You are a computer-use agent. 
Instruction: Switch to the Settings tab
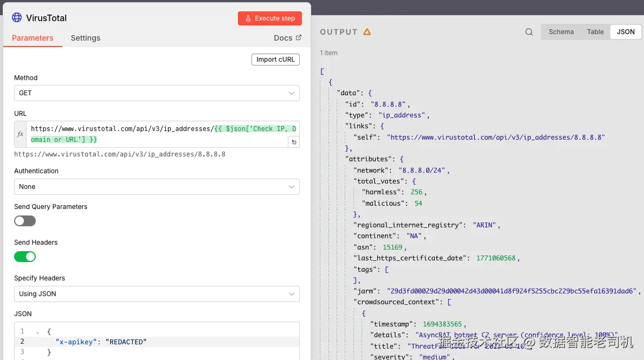coord(85,38)
